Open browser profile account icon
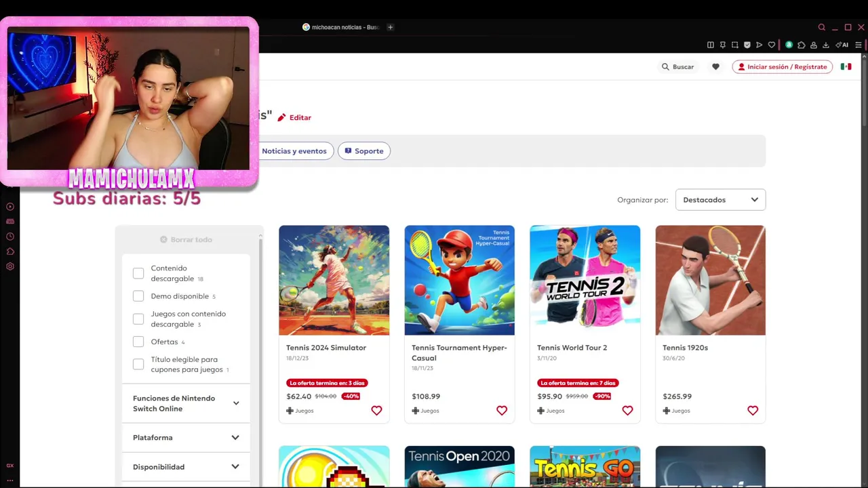 [x=813, y=45]
